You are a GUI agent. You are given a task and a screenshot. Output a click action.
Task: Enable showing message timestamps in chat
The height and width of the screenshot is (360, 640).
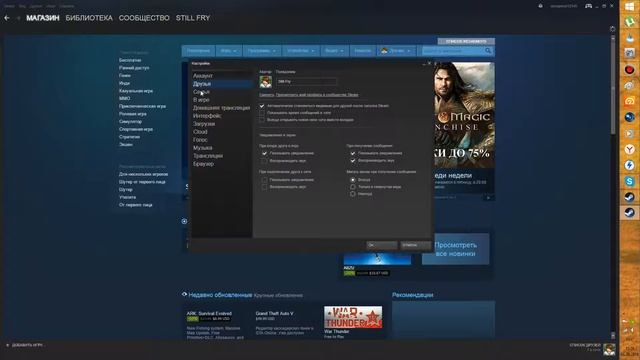tap(262, 113)
